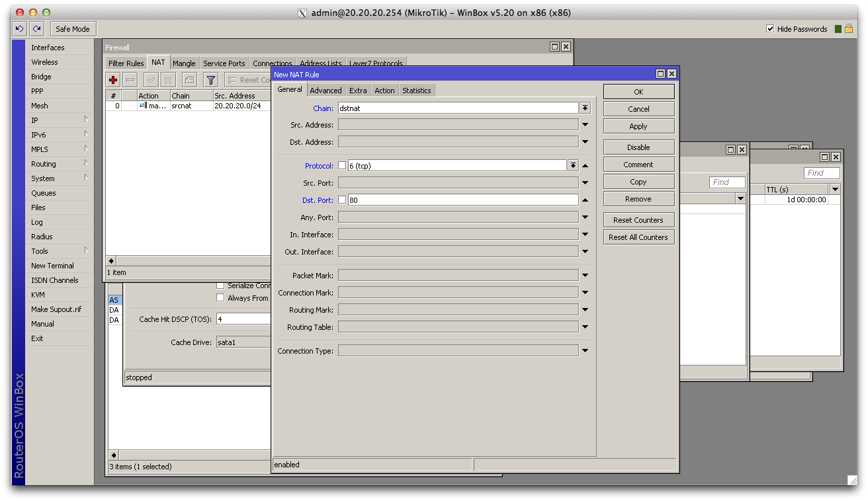
Task: Switch to the Advanced tab
Action: 325,91
